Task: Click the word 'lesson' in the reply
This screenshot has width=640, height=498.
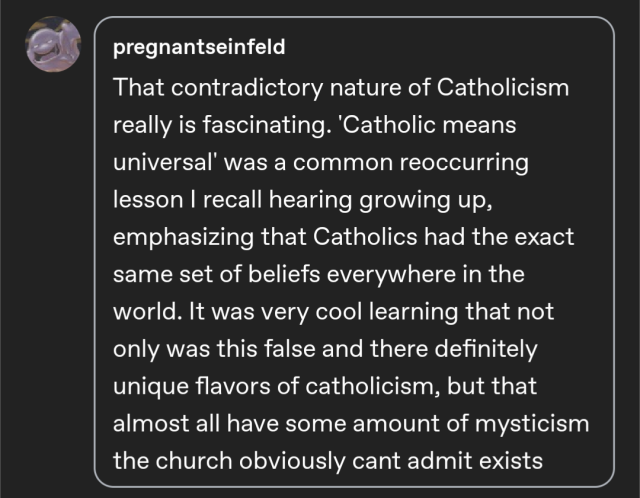Action: (147, 201)
